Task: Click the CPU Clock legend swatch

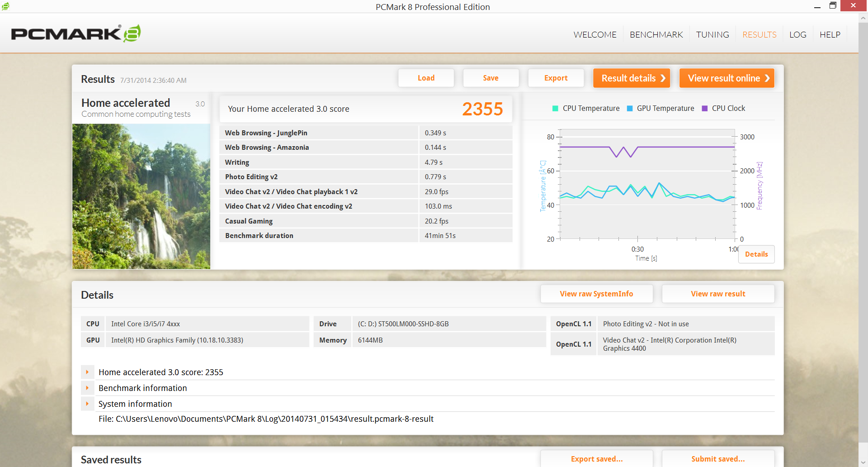Action: pos(704,109)
